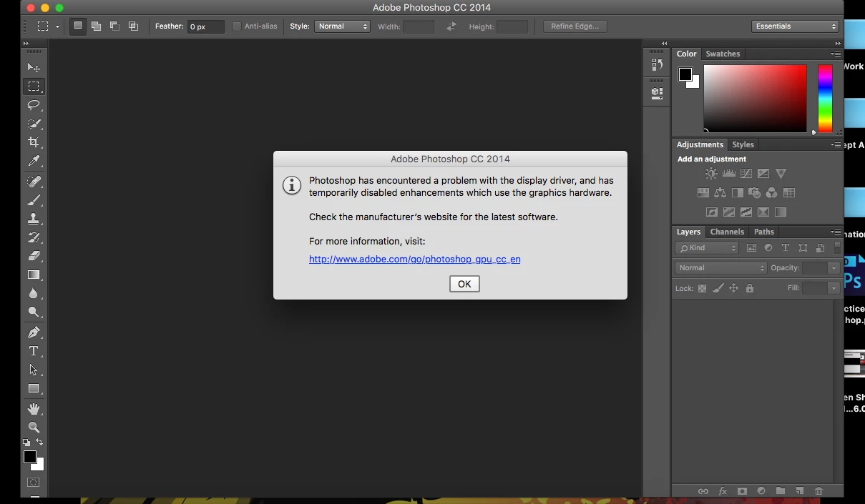The width and height of the screenshot is (865, 504).
Task: Select the Clone Stamp tool
Action: (34, 219)
